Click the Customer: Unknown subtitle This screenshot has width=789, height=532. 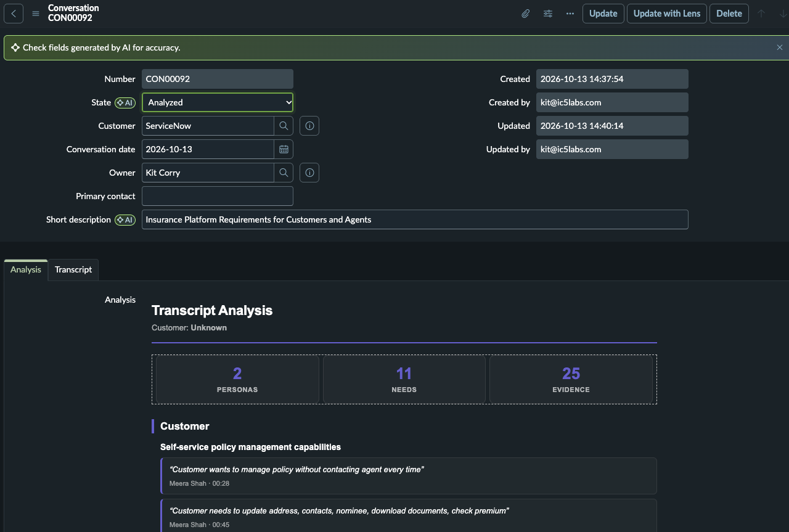coord(189,328)
